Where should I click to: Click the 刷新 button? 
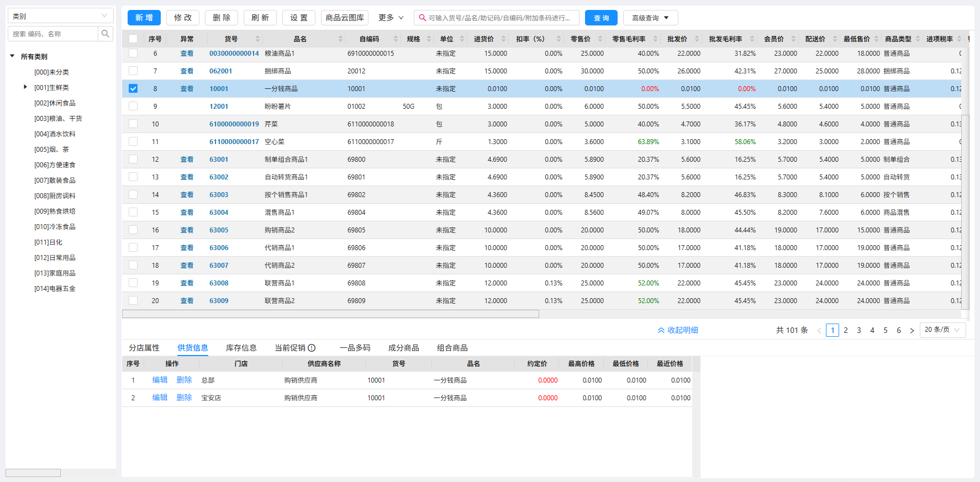[260, 18]
